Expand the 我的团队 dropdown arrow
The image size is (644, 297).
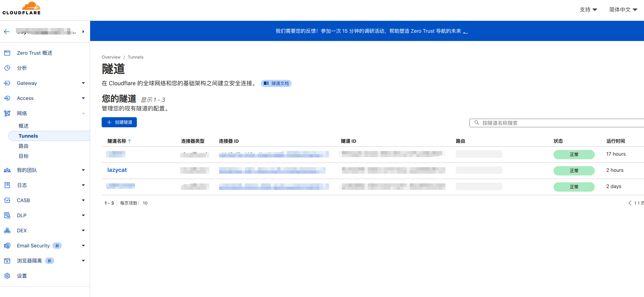tap(83, 170)
